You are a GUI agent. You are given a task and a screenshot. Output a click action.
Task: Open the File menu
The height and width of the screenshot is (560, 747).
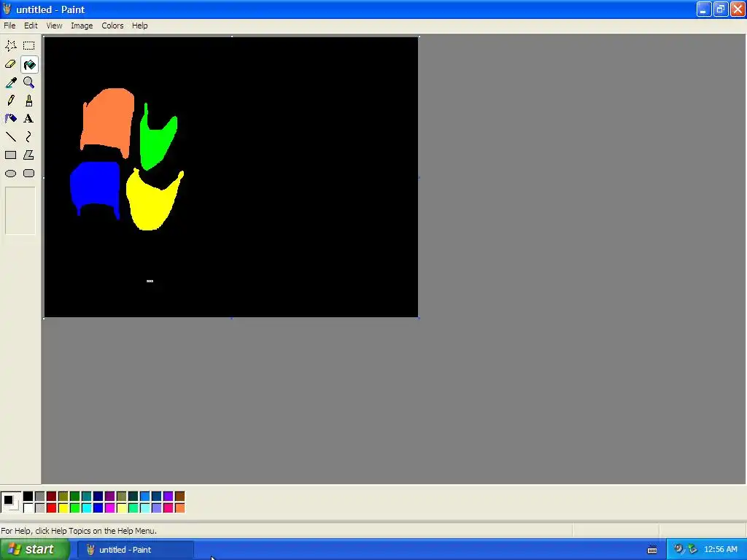click(x=9, y=26)
